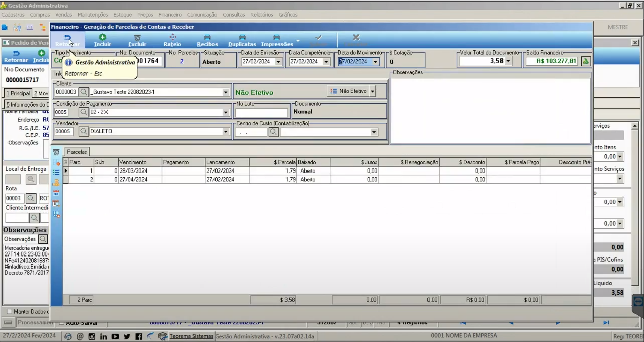The image size is (644, 342).
Task: Click the Teorema Sistemas link
Action: tap(192, 336)
